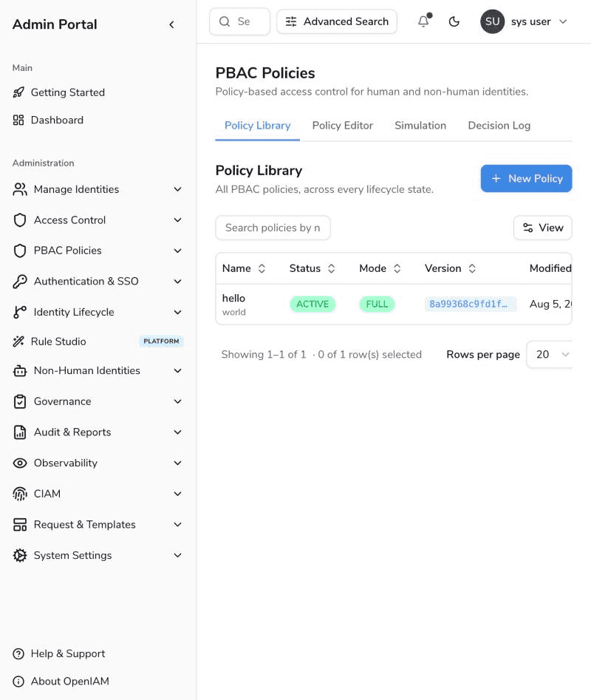Open the notifications bell icon

tap(423, 21)
